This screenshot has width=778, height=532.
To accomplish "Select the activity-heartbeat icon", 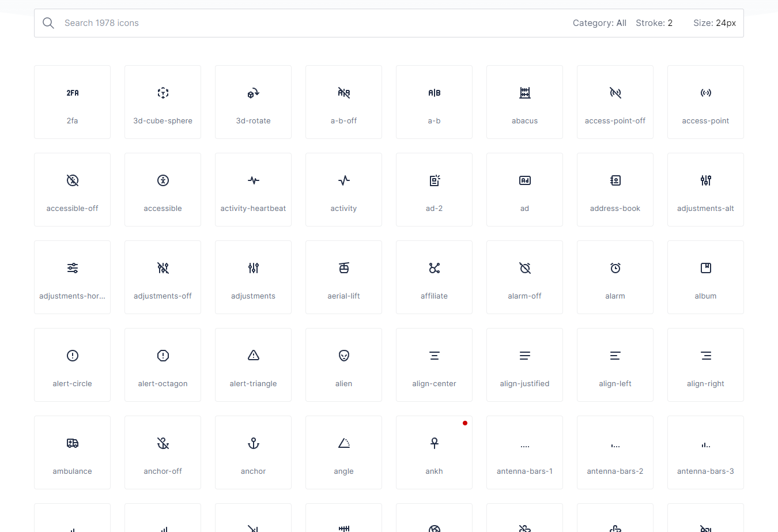I will pyautogui.click(x=253, y=190).
